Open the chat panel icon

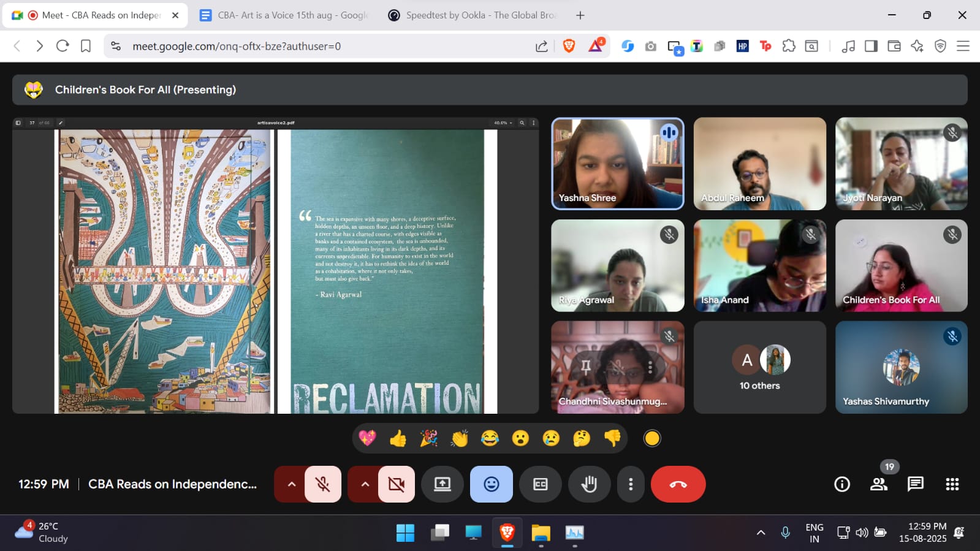click(x=915, y=484)
